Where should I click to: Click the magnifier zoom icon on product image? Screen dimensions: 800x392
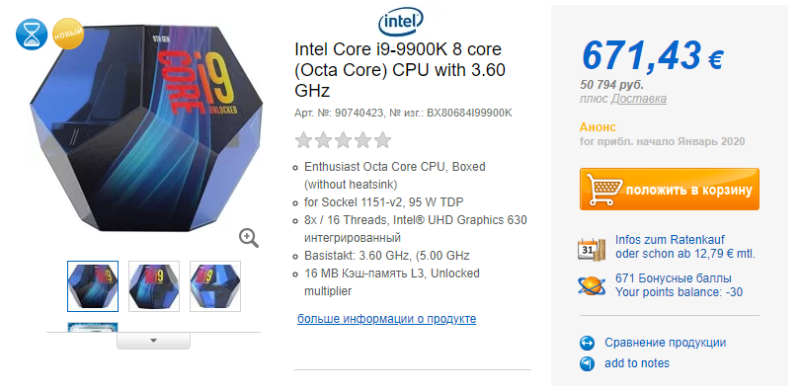tap(248, 238)
